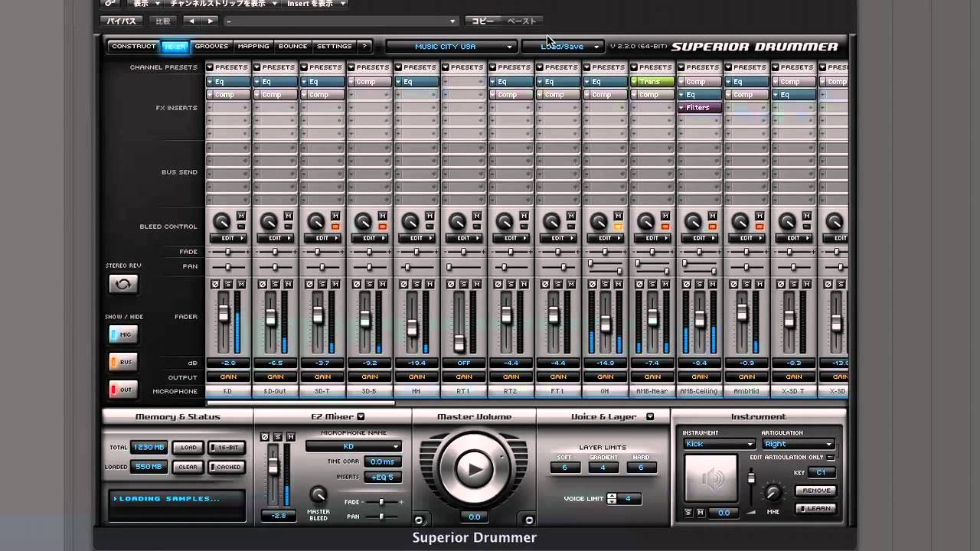
Task: Click the KD channel volume fader
Action: 224,315
